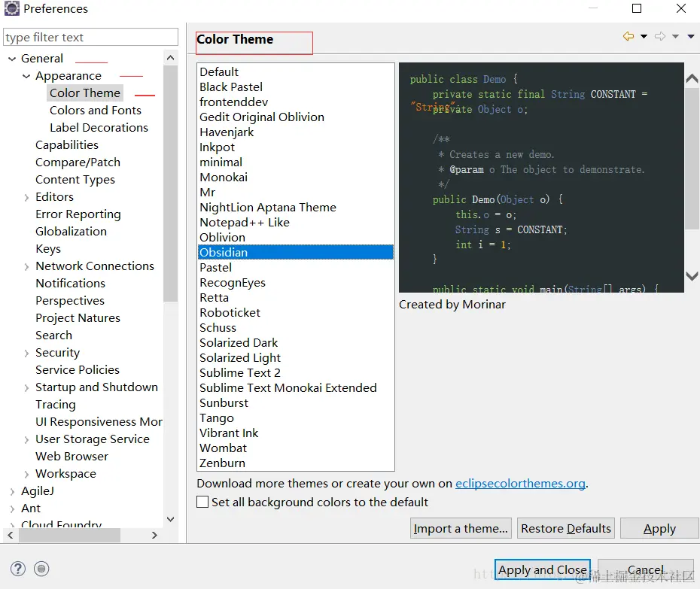Image resolution: width=700 pixels, height=589 pixels.
Task: Open the back history dropdown arrow
Action: coord(644,37)
